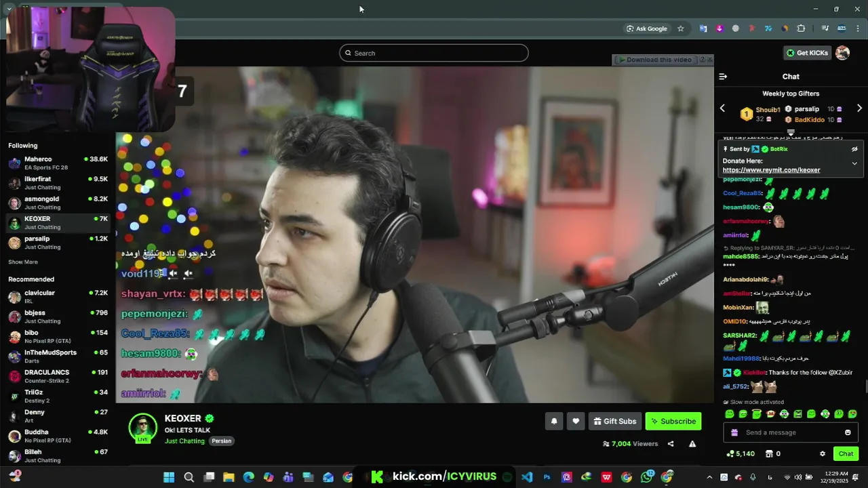
Task: Open browser extensions puzzle icon
Action: (x=801, y=28)
